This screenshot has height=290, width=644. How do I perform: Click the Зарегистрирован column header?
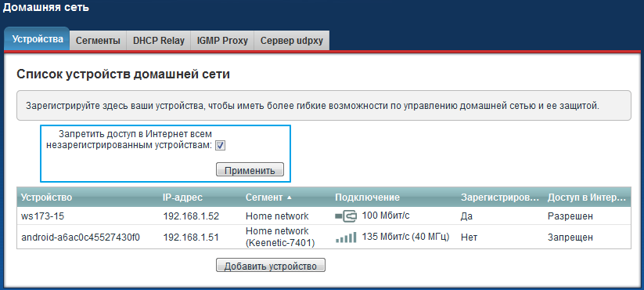[499, 198]
